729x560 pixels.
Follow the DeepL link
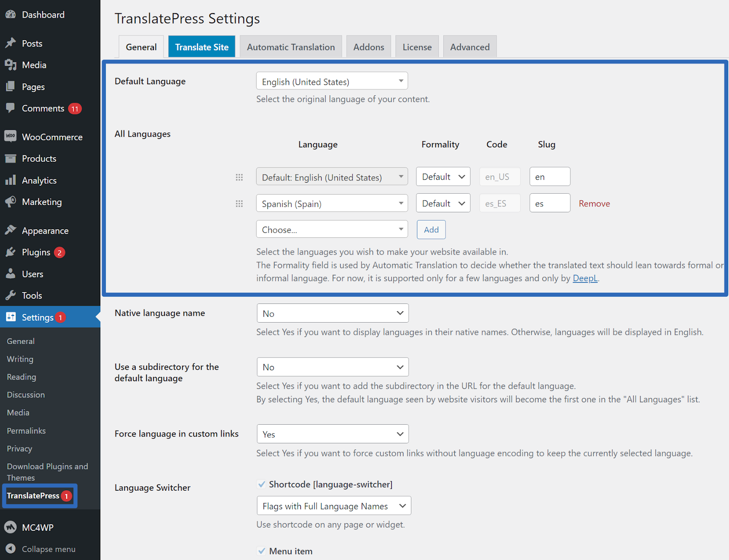tap(585, 278)
